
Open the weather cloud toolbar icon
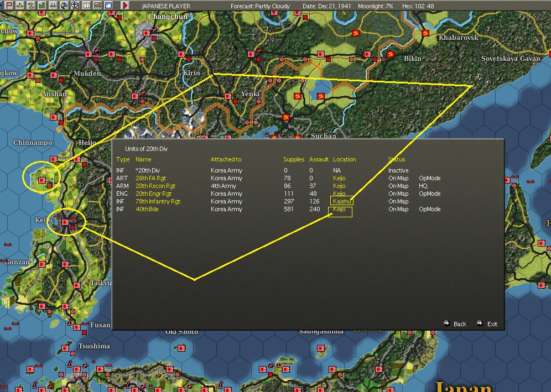(x=108, y=6)
